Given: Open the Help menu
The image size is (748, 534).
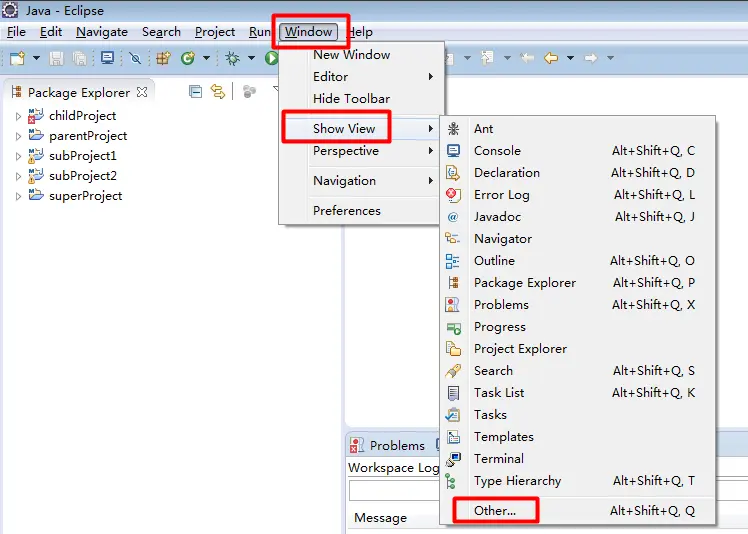Looking at the screenshot, I should tap(360, 32).
